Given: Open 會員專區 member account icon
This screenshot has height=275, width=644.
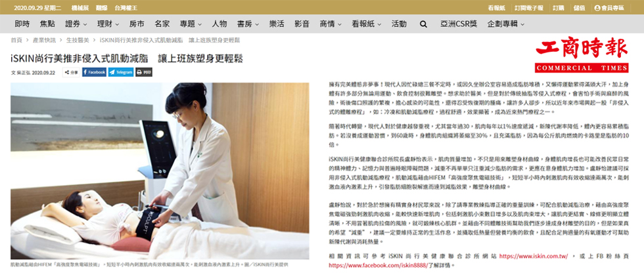Looking at the screenshot, I should click(x=609, y=8).
